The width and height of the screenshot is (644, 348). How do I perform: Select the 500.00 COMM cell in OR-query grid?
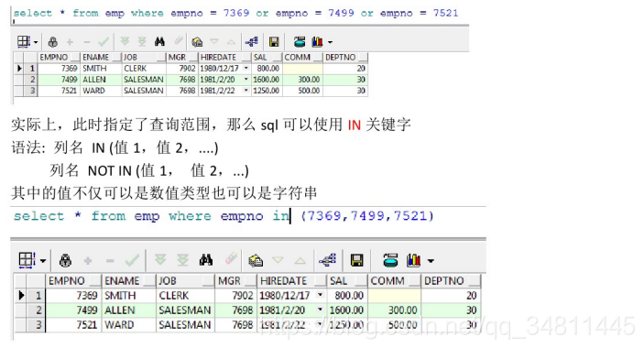point(302,91)
